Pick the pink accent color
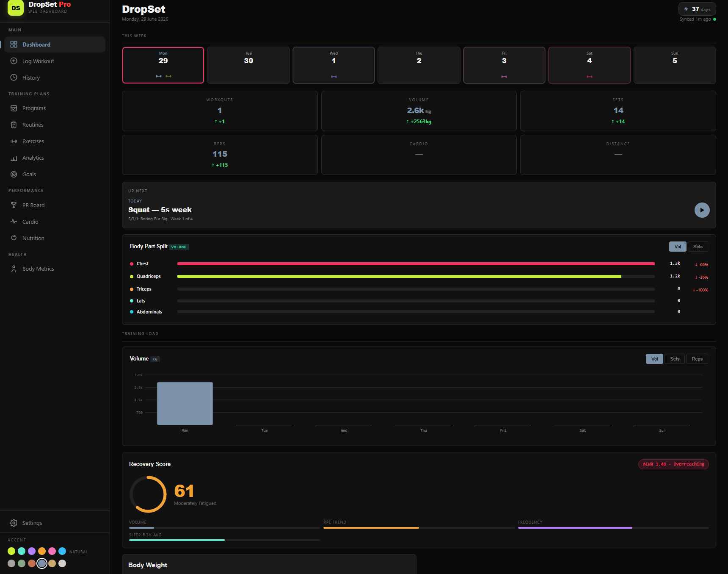 tap(52, 551)
